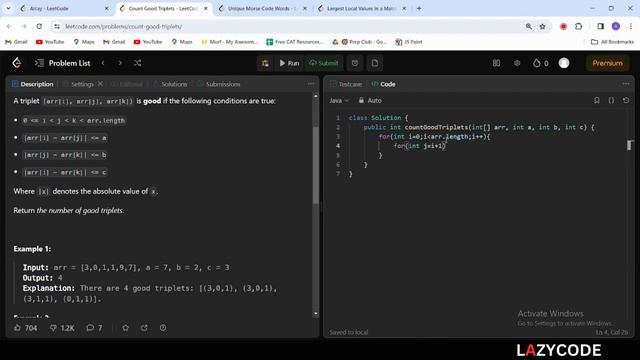The image size is (640, 360).
Task: Open browser extensions puzzle icon
Action: [x=578, y=26]
